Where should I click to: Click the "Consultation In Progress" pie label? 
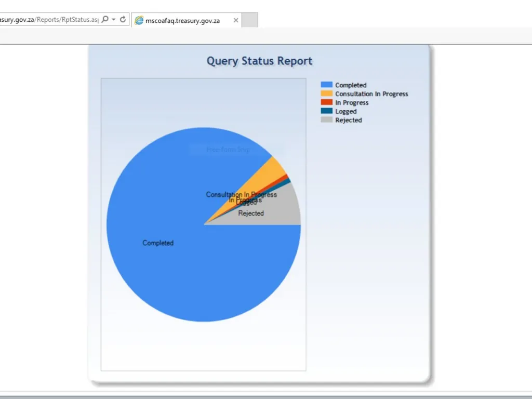241,194
